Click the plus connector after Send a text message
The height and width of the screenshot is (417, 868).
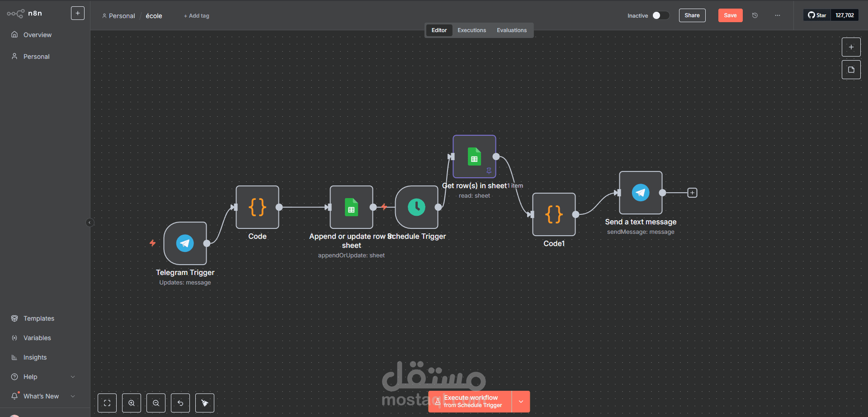point(692,193)
